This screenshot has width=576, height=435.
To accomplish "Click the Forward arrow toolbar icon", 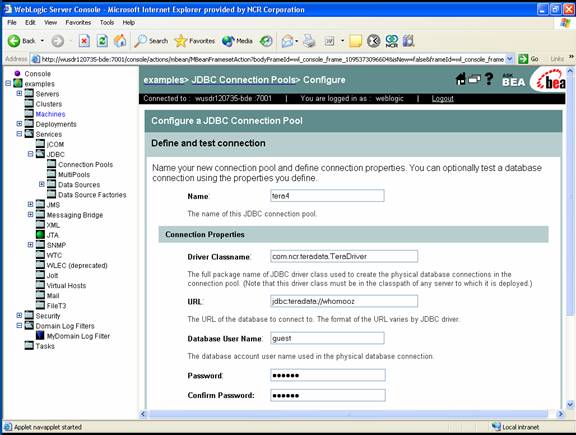I will 57,41.
